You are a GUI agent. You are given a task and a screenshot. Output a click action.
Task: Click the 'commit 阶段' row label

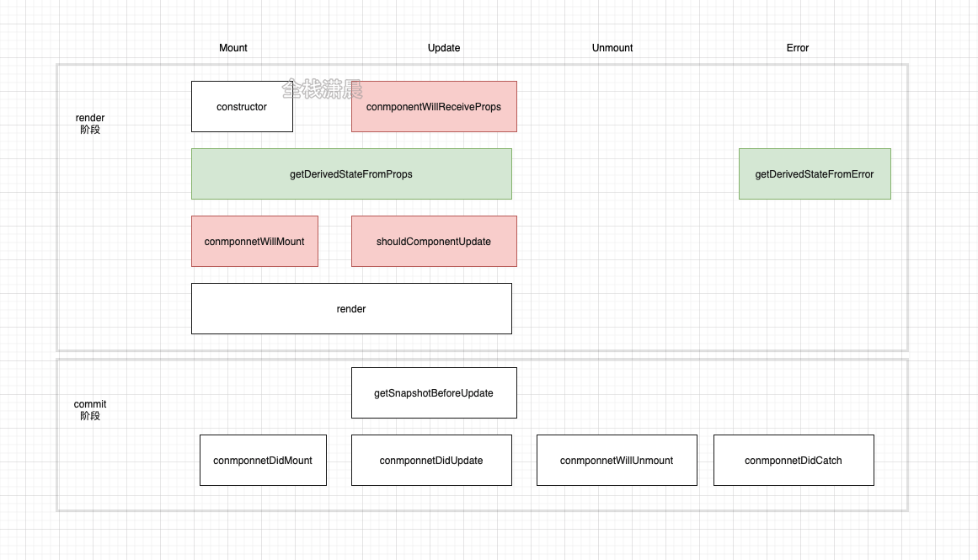coord(90,410)
